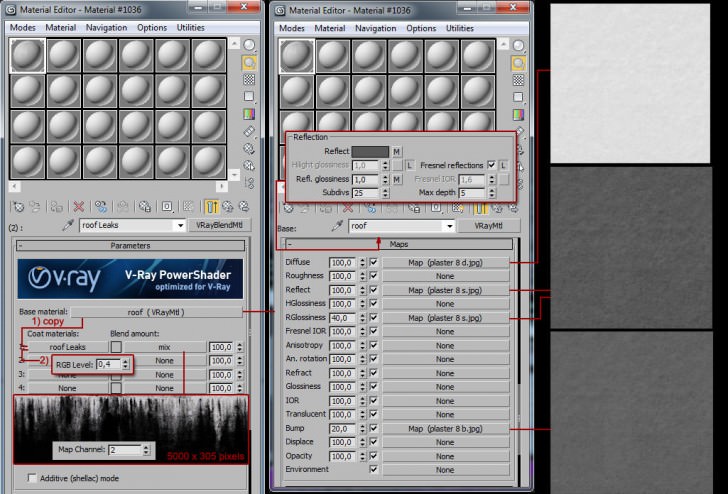Image resolution: width=728 pixels, height=494 pixels.
Task: Click Go Forward to Sibling icon, left window
Action: [x=244, y=207]
